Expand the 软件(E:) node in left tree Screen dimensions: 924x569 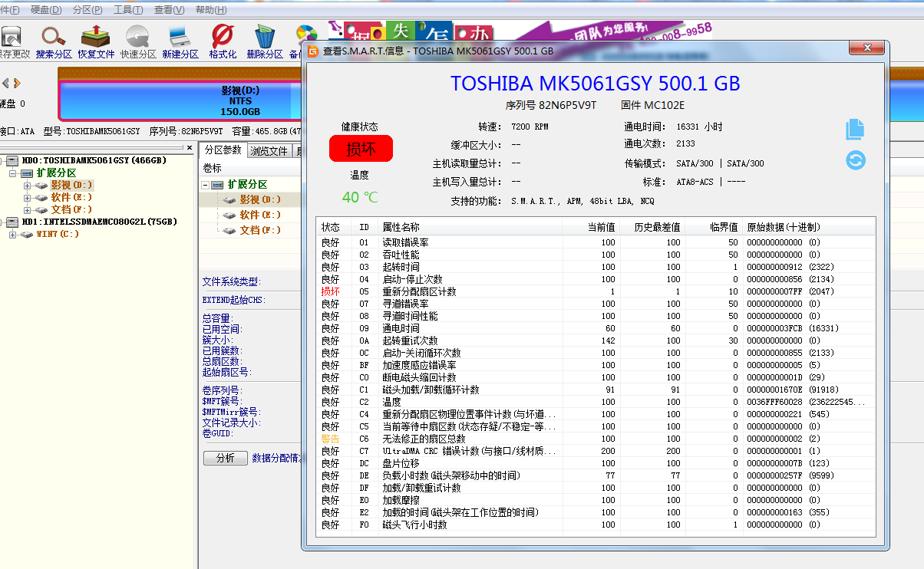click(x=27, y=198)
